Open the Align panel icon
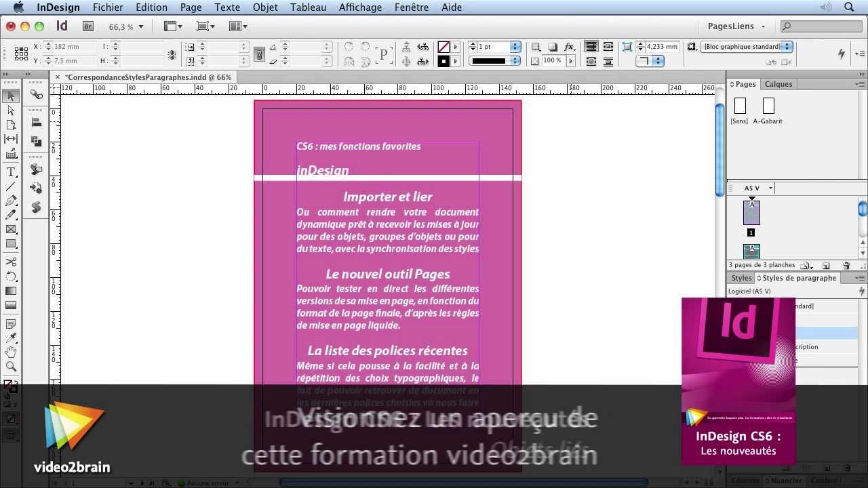The width and height of the screenshot is (868, 488). click(x=37, y=123)
